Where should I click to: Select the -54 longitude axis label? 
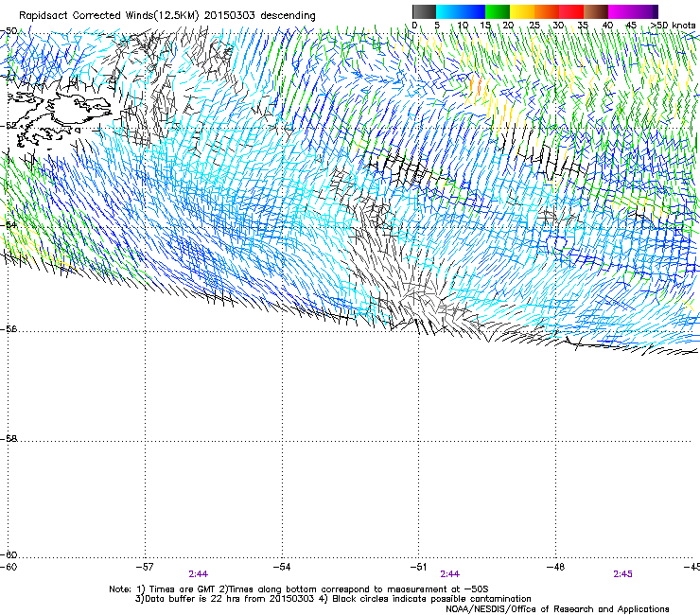(x=282, y=567)
